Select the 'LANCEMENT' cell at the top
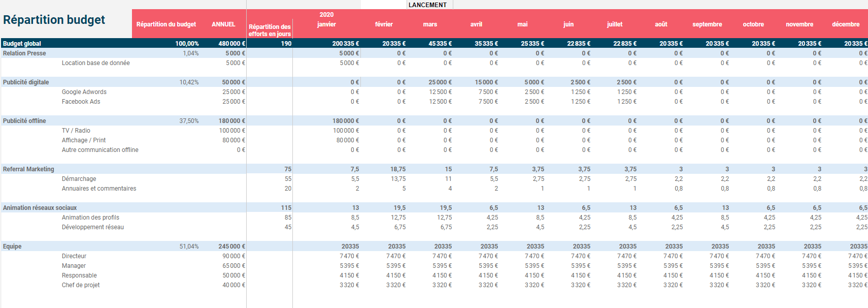 point(427,5)
